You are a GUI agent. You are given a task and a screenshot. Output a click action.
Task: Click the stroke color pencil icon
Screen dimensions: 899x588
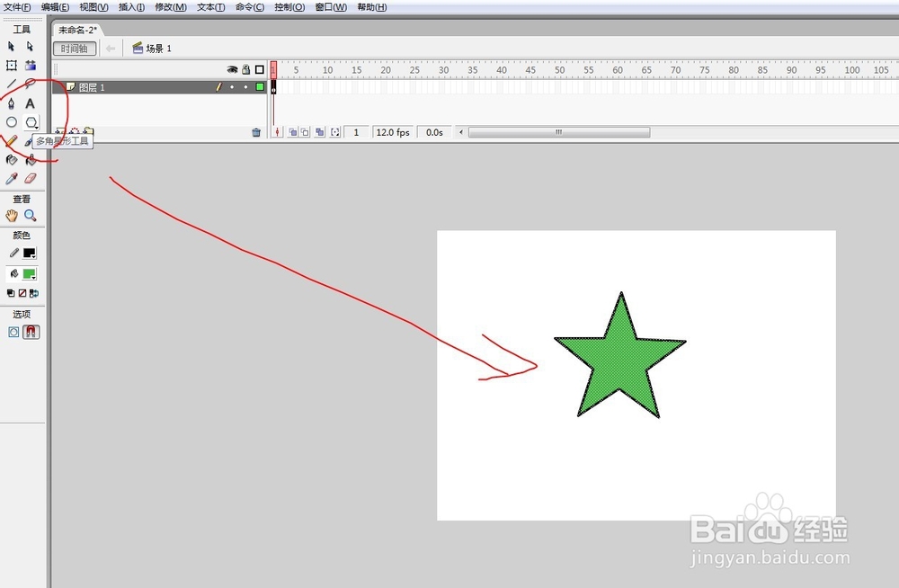click(x=13, y=253)
